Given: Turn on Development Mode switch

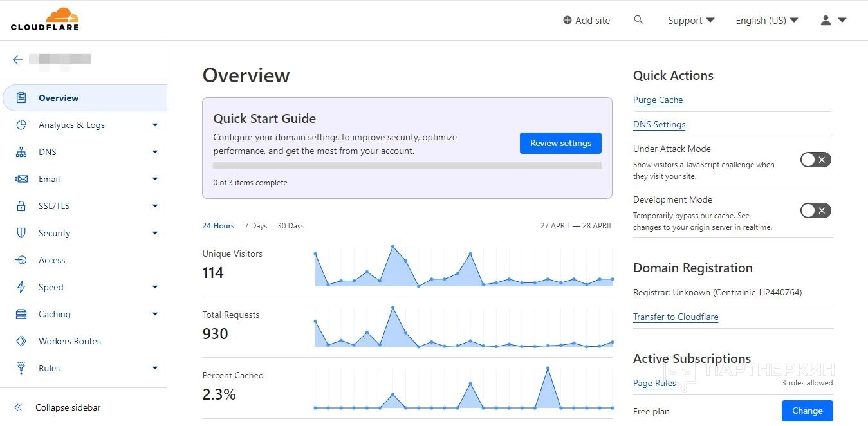Looking at the screenshot, I should coord(815,210).
